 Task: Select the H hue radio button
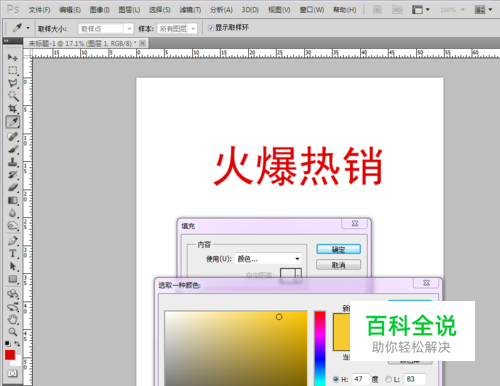(336, 379)
